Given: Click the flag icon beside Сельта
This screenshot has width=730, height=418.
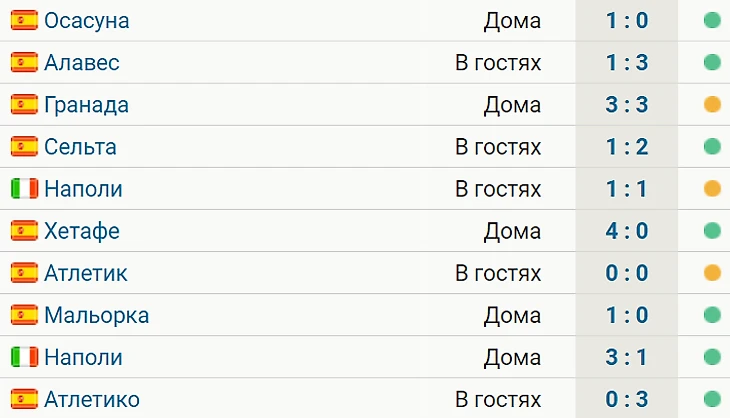Looking at the screenshot, I should [x=24, y=147].
